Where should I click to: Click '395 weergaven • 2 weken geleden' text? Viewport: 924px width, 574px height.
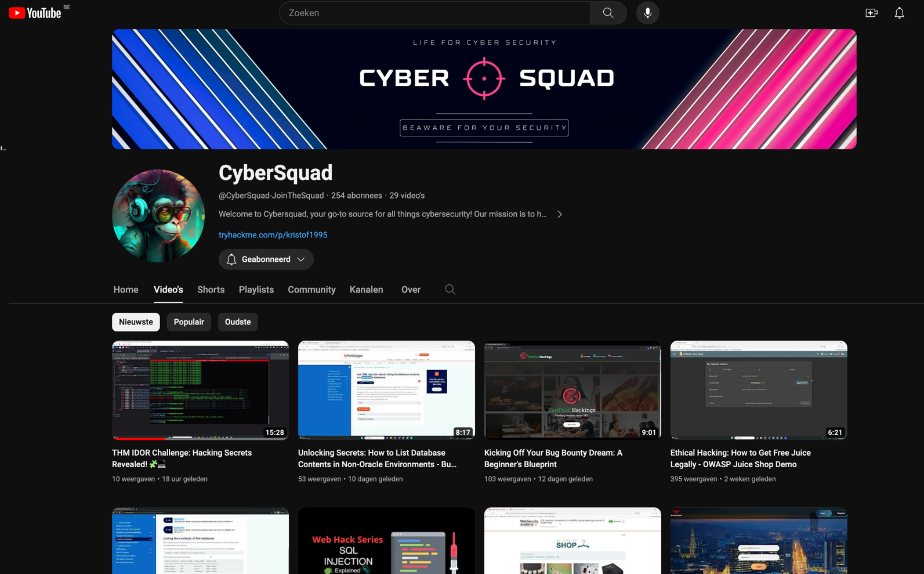[x=723, y=479]
